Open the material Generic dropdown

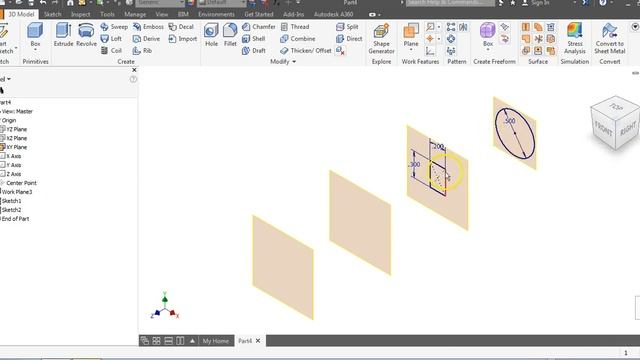[160, 3]
